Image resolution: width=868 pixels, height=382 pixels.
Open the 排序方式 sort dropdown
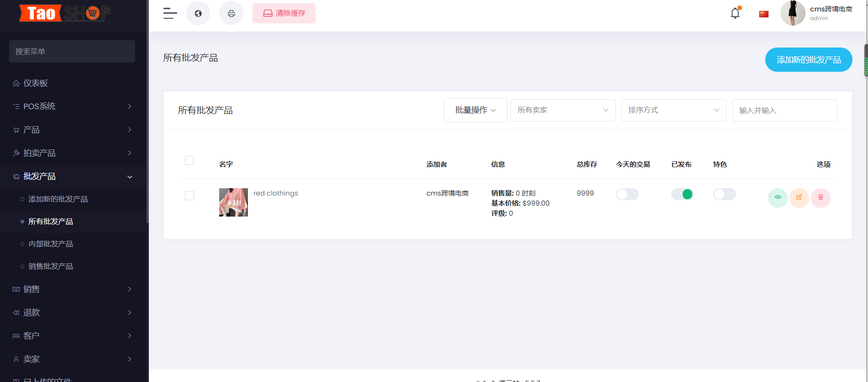[x=673, y=110]
